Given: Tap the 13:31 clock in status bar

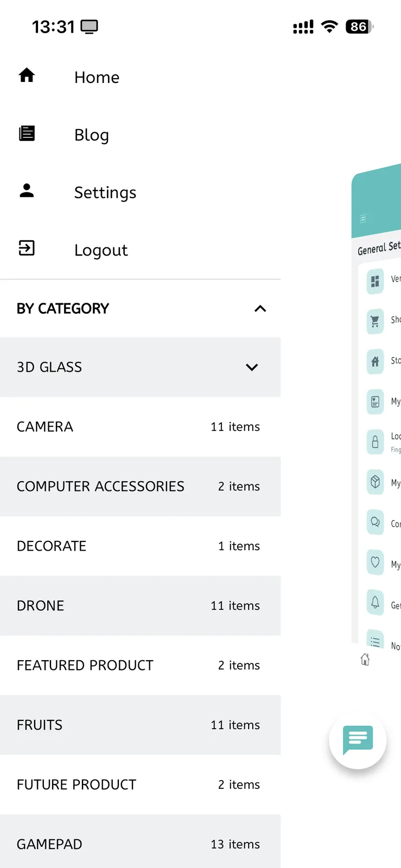Looking at the screenshot, I should click(53, 27).
